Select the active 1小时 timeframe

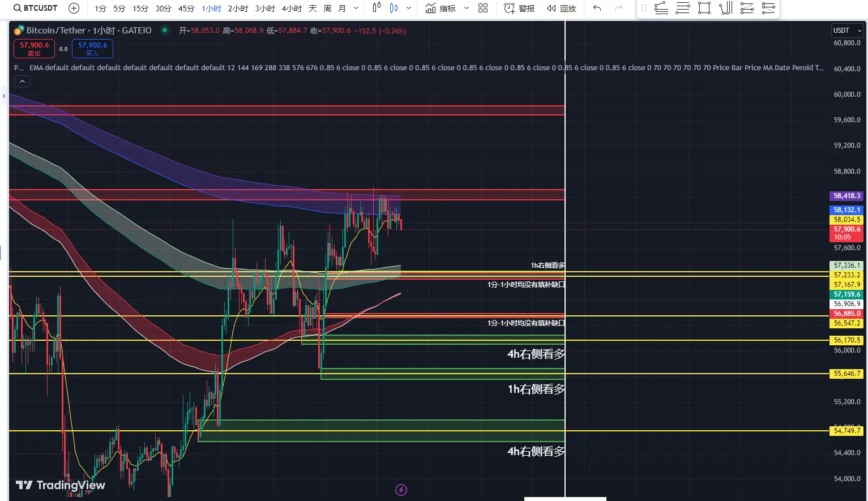(x=212, y=8)
